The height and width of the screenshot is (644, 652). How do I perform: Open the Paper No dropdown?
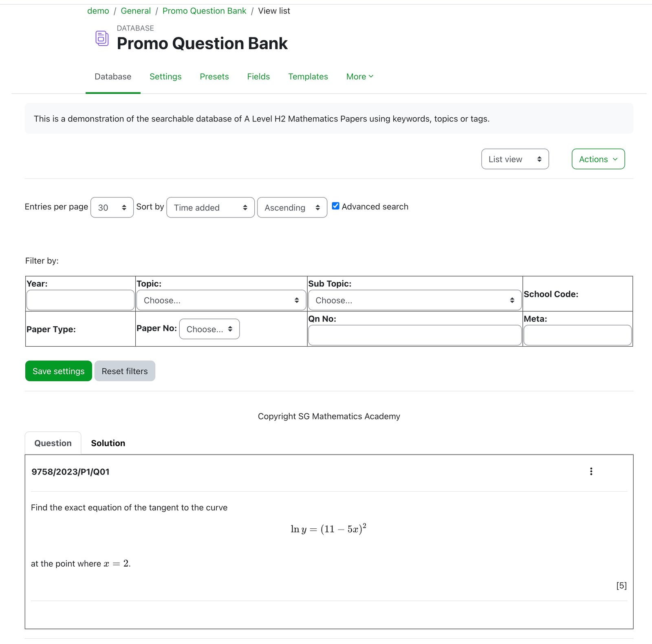[209, 329]
